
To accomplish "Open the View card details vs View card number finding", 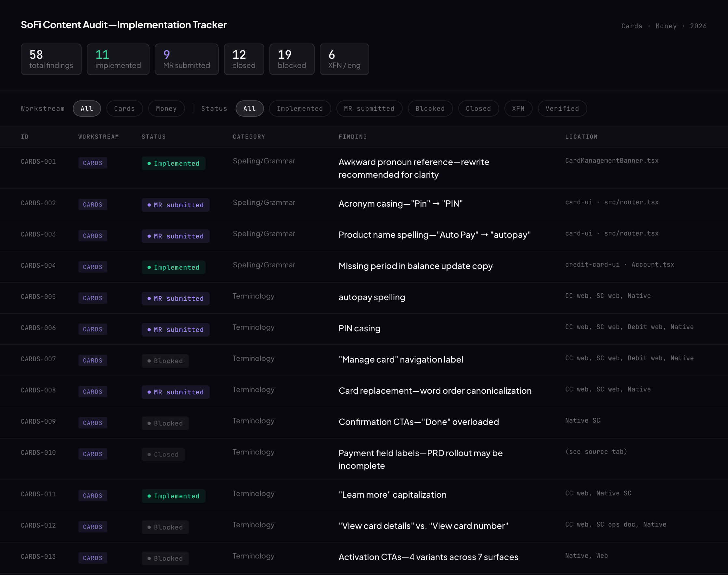I will (423, 526).
